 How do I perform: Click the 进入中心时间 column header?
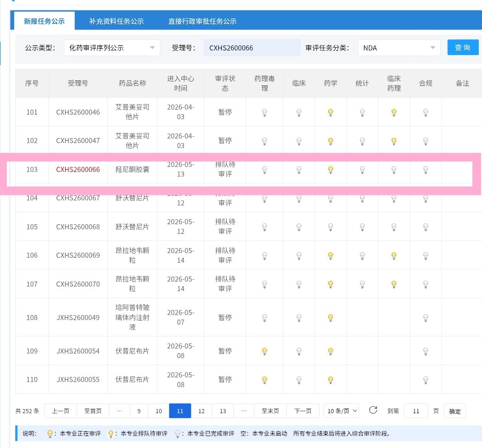click(181, 83)
